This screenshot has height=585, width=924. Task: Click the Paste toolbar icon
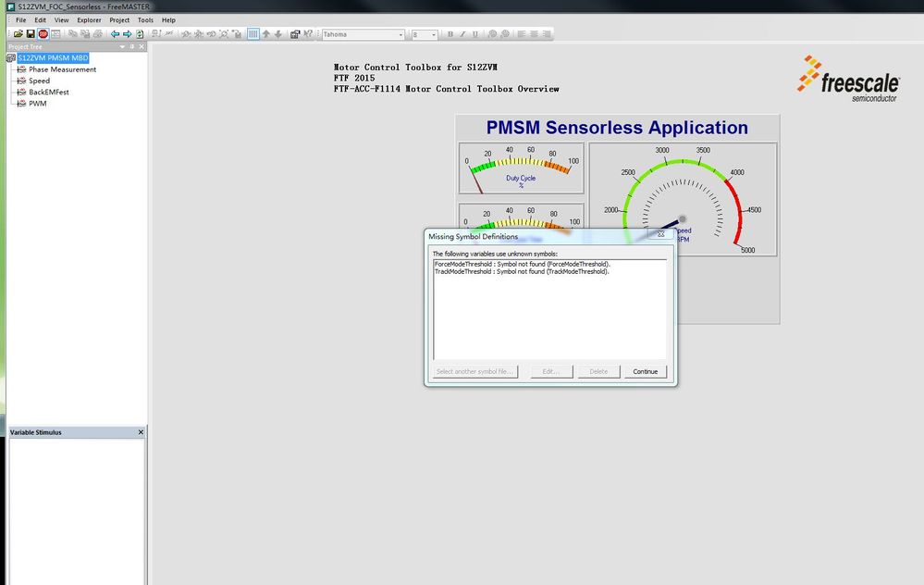(85, 34)
